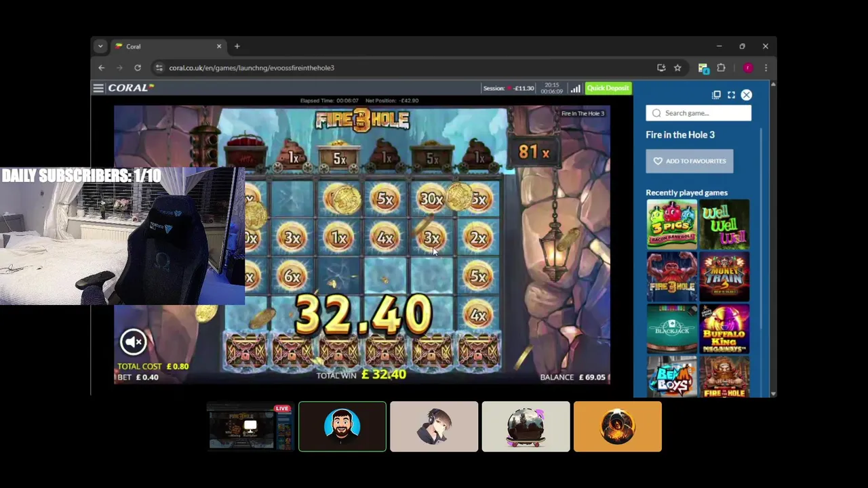Open Well Well Well game thumbnail

coord(724,224)
